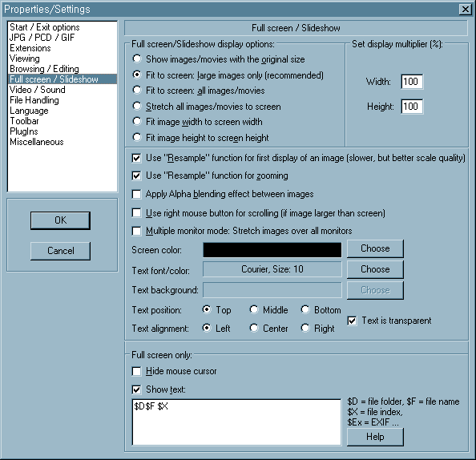Set text alignment to Right
This screenshot has height=460, width=476.
point(305,328)
